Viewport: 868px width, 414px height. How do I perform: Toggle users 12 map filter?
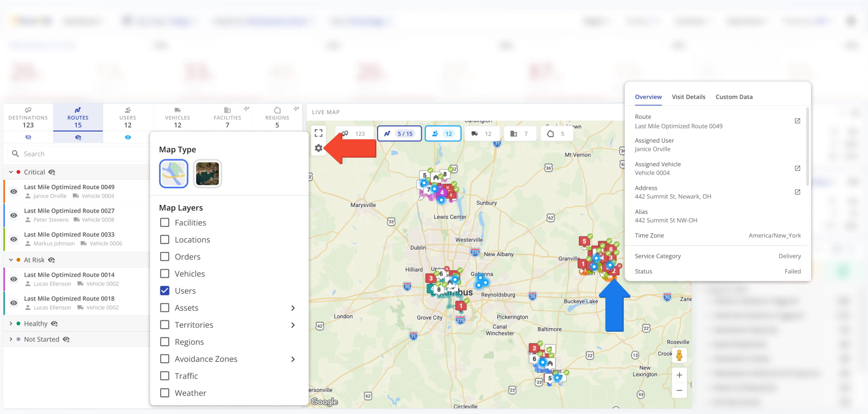pos(443,134)
